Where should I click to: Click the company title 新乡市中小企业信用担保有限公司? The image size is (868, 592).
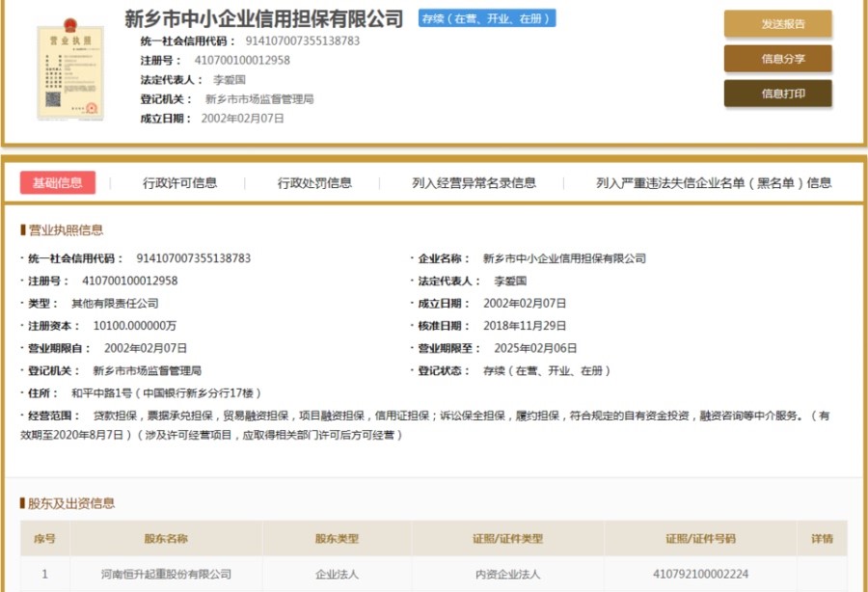click(x=264, y=18)
